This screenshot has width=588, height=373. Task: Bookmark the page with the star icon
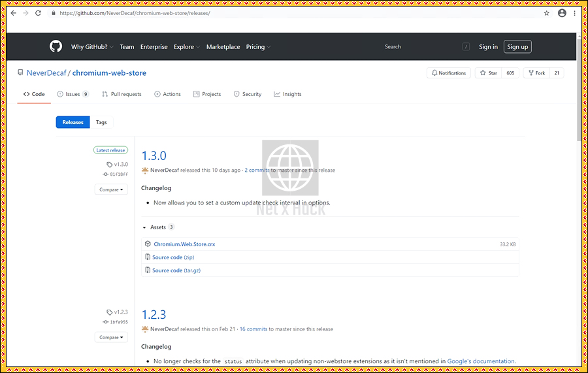[546, 13]
